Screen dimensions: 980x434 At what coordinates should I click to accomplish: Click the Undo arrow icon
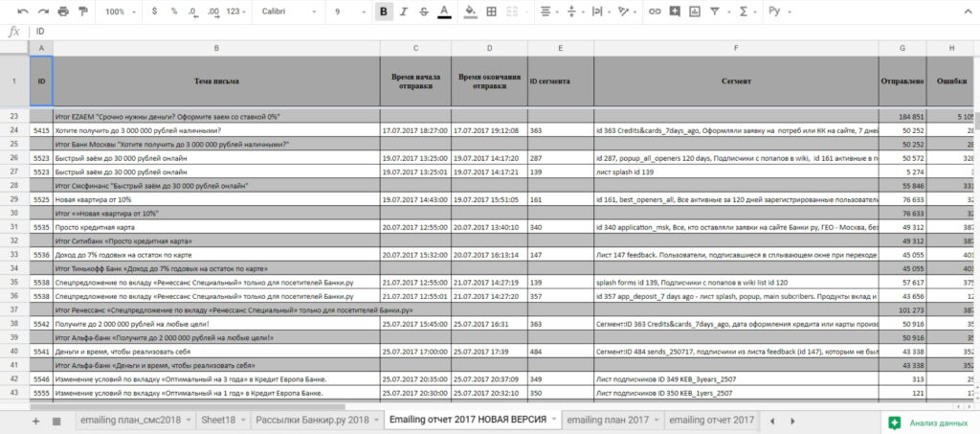coord(23,11)
